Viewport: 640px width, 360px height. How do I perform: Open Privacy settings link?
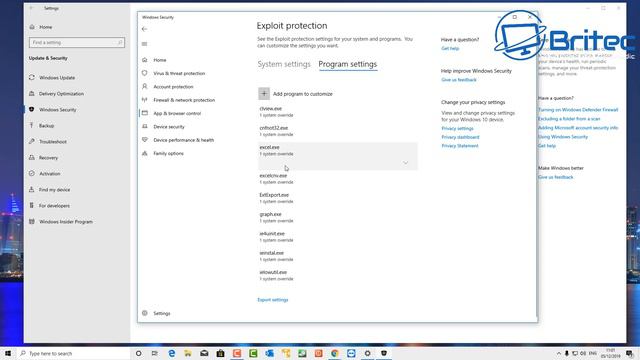457,129
